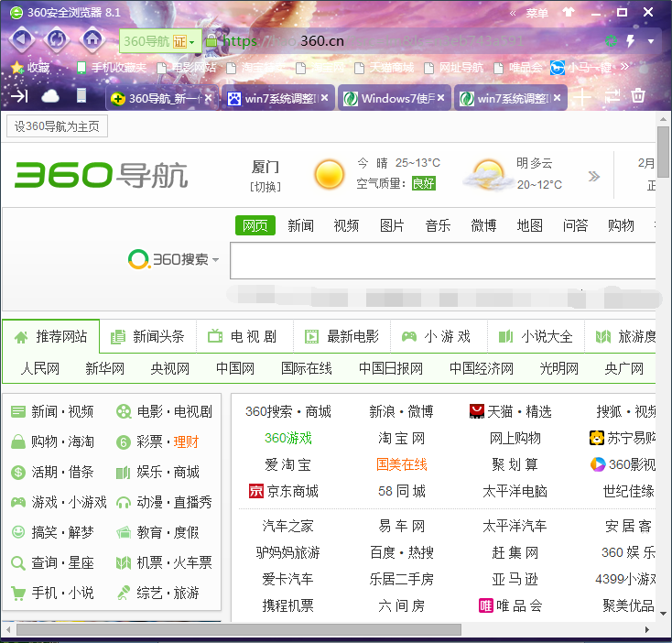Open the 收藏 favorites star
The height and width of the screenshot is (643, 672).
click(30, 68)
